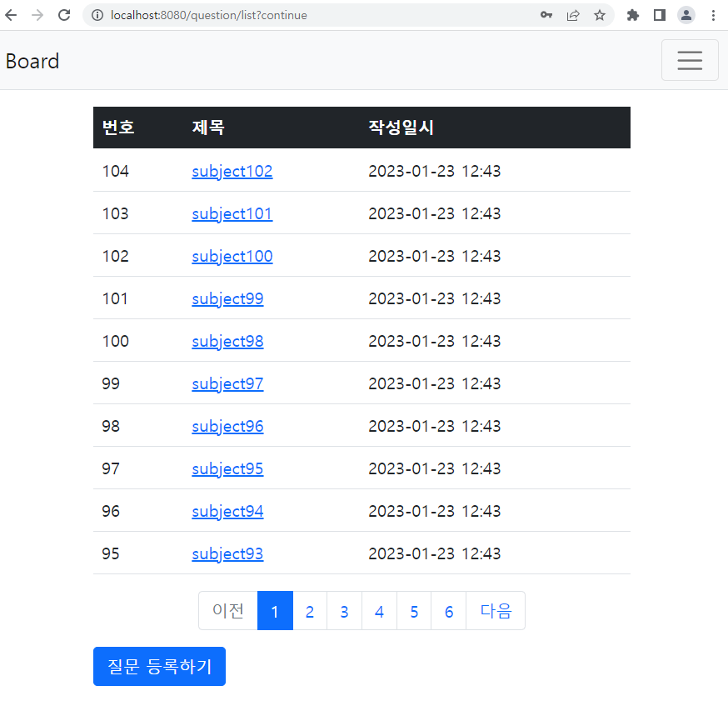The image size is (728, 701).
Task: Go to page 6
Action: pos(448,610)
